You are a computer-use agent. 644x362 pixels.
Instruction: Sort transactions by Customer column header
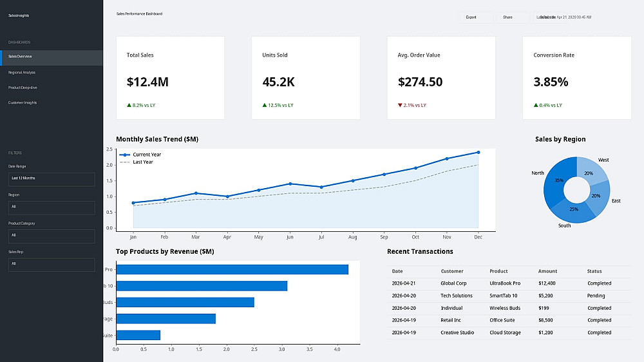(x=452, y=271)
